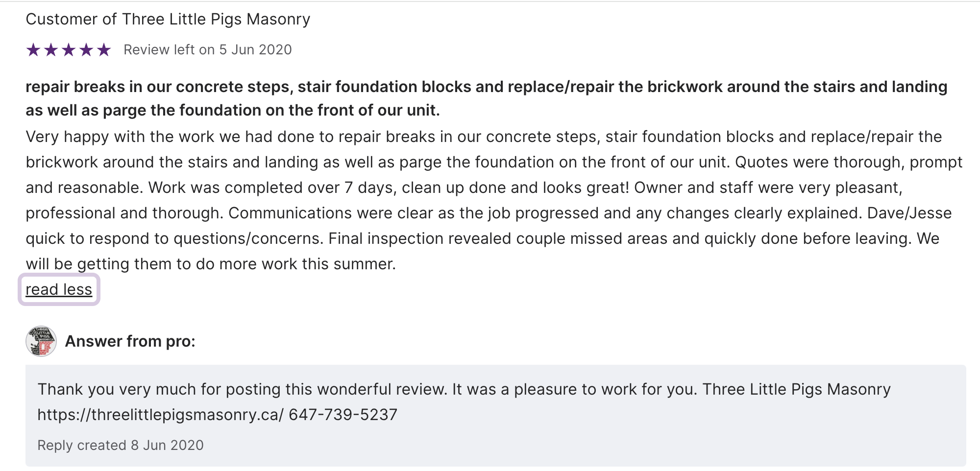Click the third purple rating star

point(69,50)
